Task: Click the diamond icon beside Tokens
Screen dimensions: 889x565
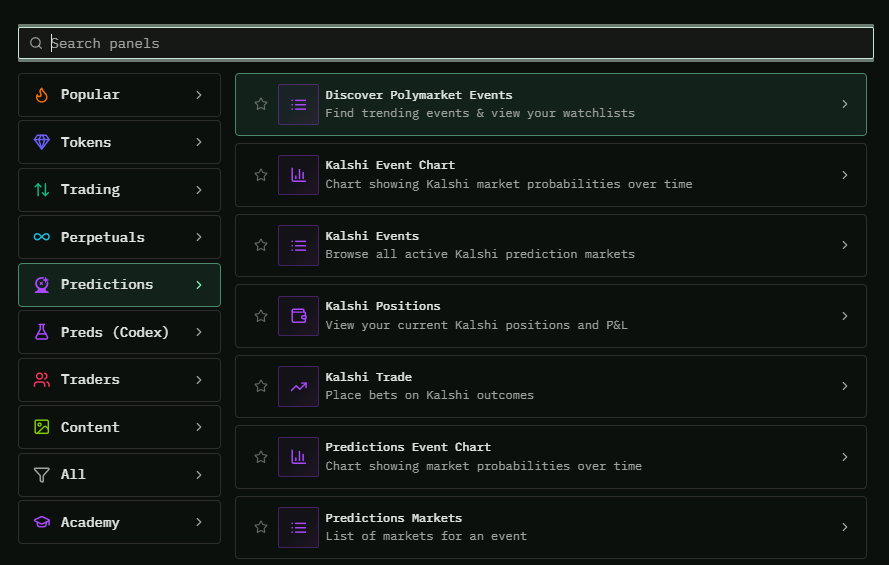Action: point(41,142)
